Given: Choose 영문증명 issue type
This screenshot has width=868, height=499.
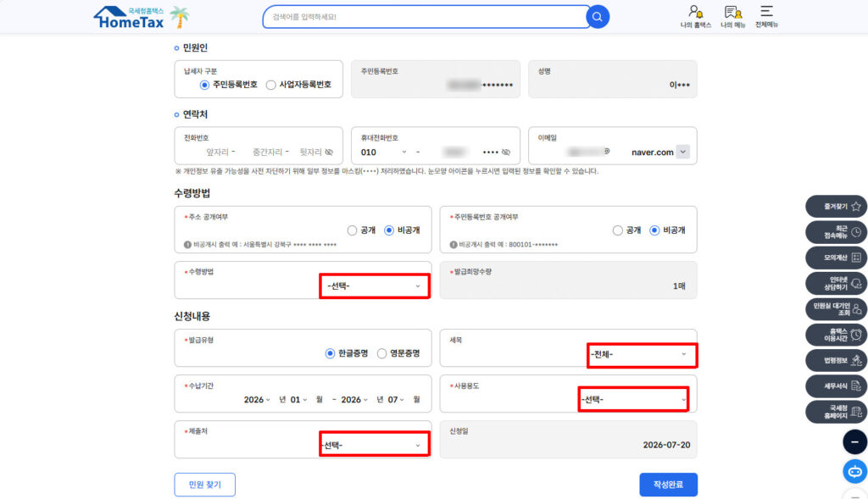Looking at the screenshot, I should (x=382, y=353).
